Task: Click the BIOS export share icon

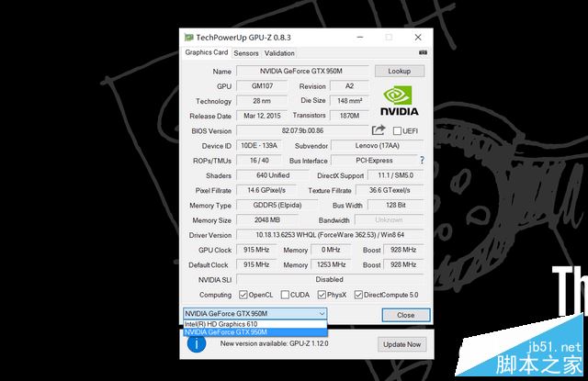Action: (379, 130)
